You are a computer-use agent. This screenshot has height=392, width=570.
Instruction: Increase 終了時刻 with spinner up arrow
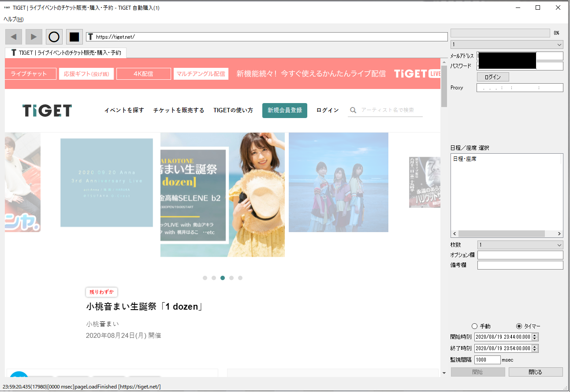[535, 347]
